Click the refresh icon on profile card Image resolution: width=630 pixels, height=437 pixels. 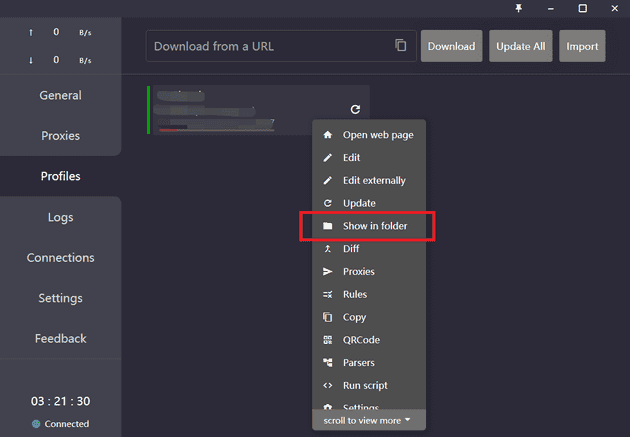coord(355,109)
